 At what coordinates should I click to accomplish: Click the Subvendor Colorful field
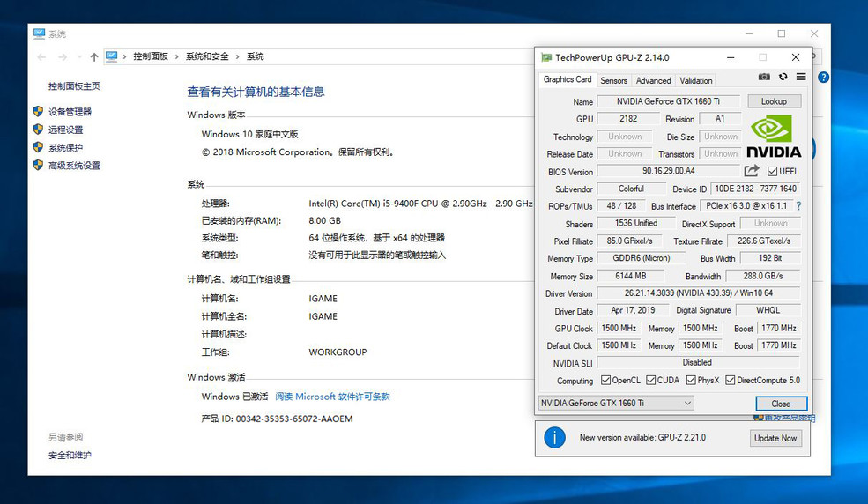(631, 189)
